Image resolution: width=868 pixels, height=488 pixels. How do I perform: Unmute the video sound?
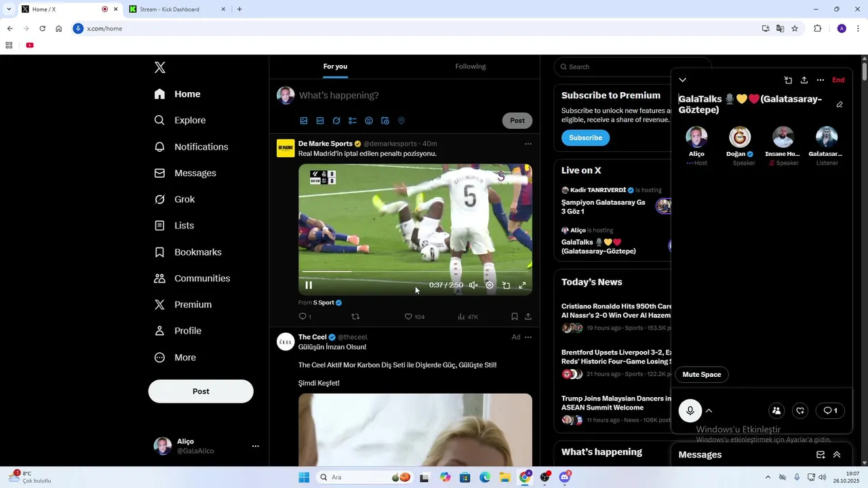[x=473, y=285]
